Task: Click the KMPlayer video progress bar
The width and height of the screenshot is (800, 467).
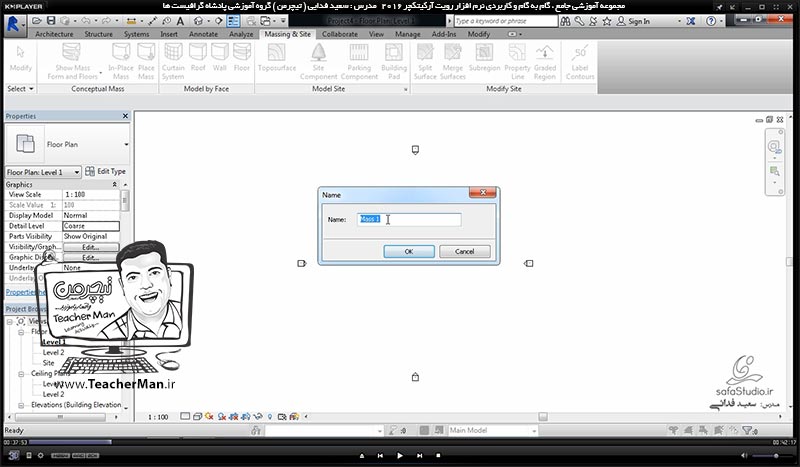Action: coord(400,442)
